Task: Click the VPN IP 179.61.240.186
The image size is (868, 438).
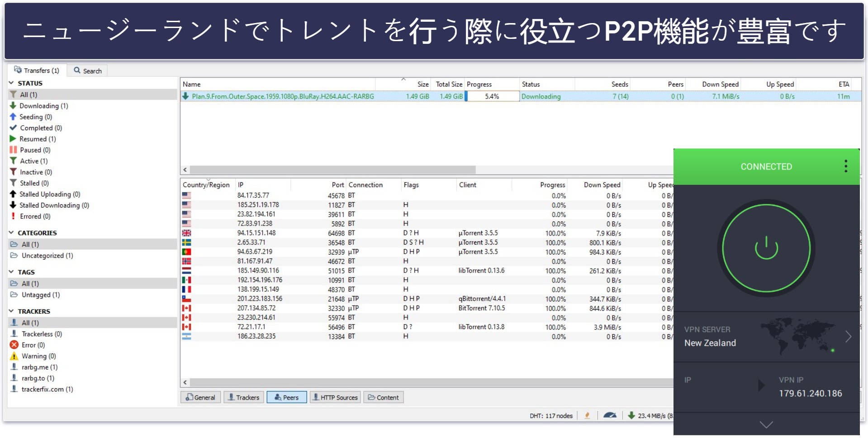Action: [810, 393]
